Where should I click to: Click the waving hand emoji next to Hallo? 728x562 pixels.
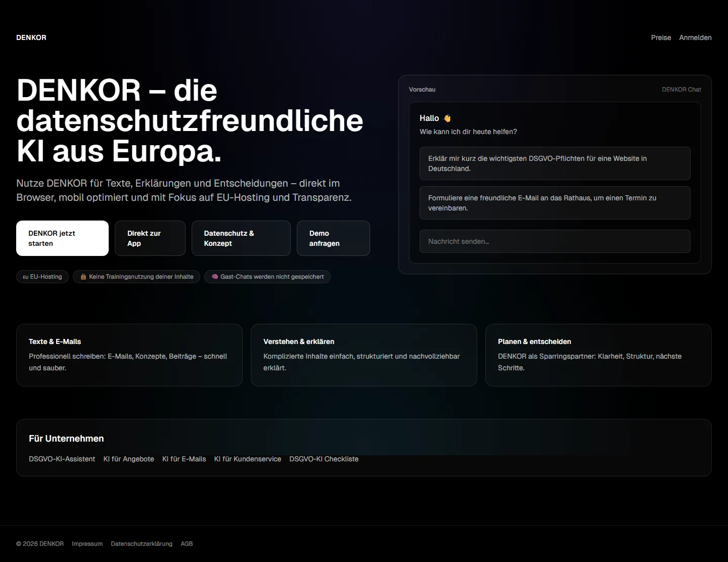pyautogui.click(x=447, y=118)
